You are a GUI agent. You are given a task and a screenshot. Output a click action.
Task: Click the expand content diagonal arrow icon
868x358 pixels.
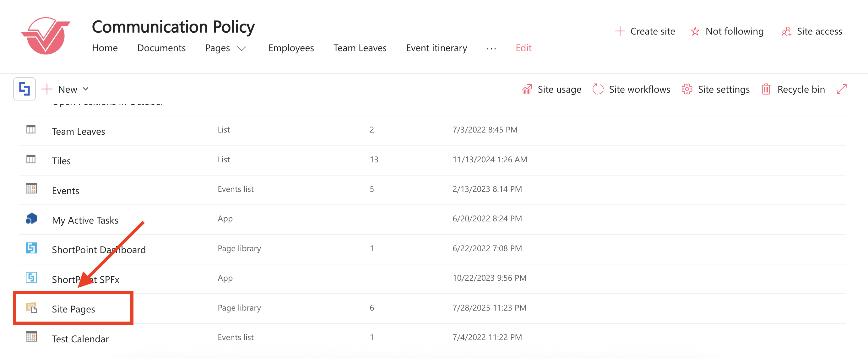pos(841,89)
